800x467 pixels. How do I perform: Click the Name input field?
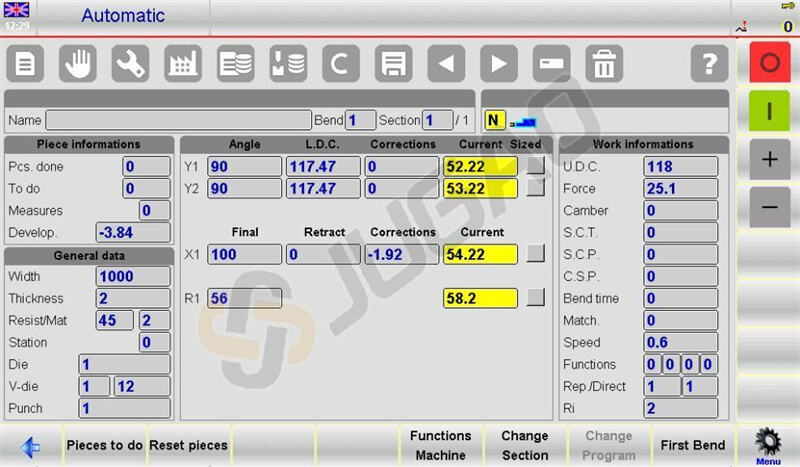click(178, 120)
